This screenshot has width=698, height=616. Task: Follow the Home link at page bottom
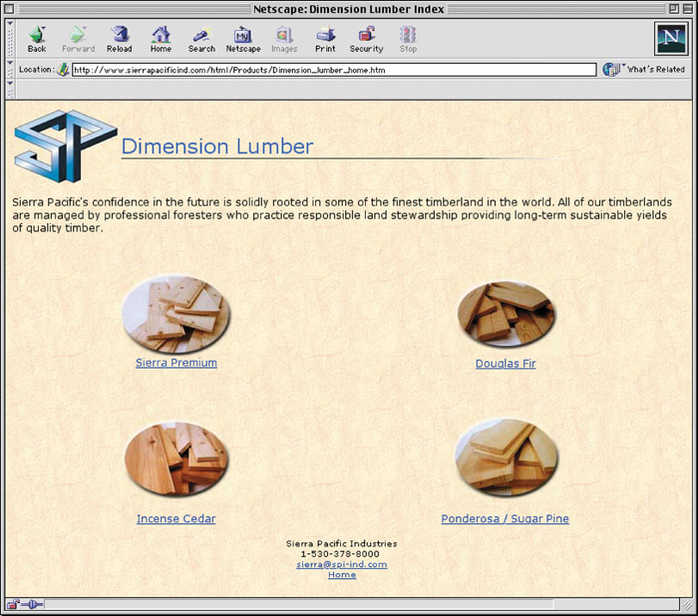(342, 574)
